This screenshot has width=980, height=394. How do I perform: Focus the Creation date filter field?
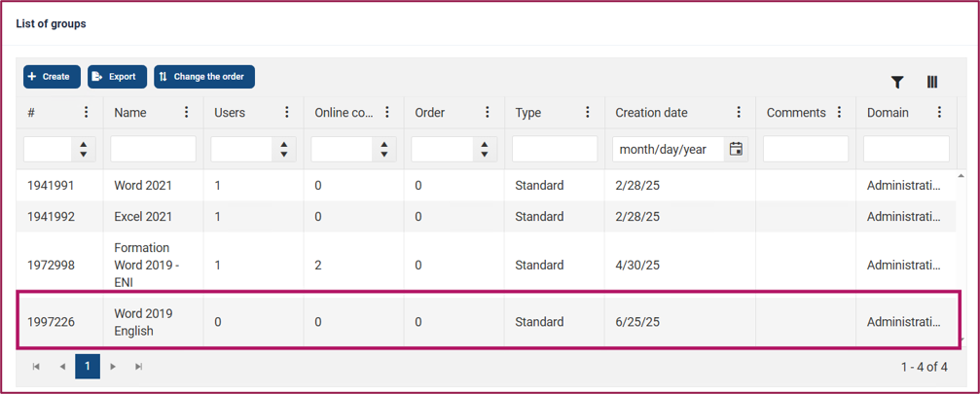(x=669, y=149)
